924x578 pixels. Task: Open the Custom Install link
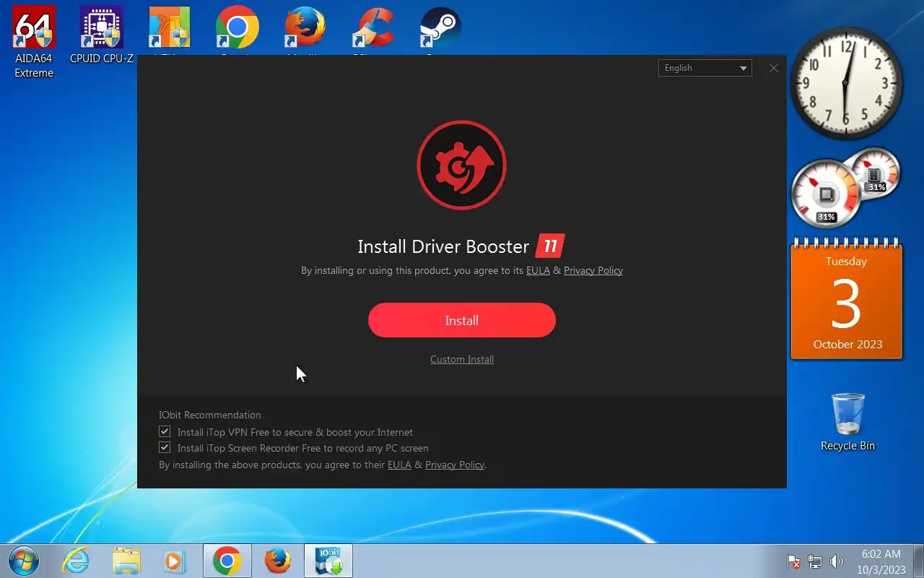[x=462, y=359]
